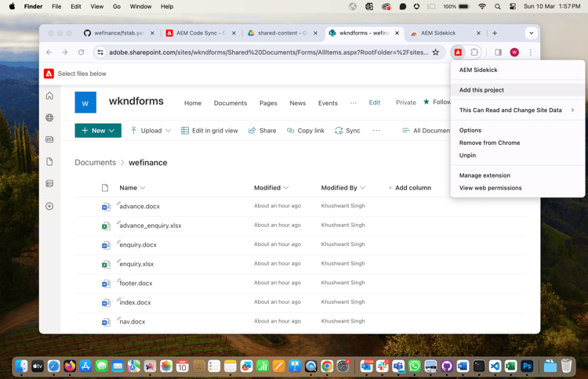
Task: Click Copy link in the command bar
Action: (305, 131)
